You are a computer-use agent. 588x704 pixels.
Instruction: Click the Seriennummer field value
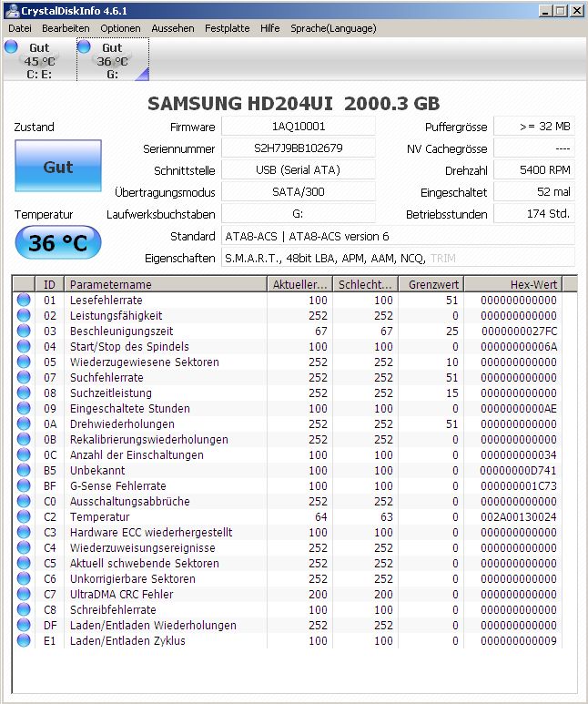click(x=298, y=148)
